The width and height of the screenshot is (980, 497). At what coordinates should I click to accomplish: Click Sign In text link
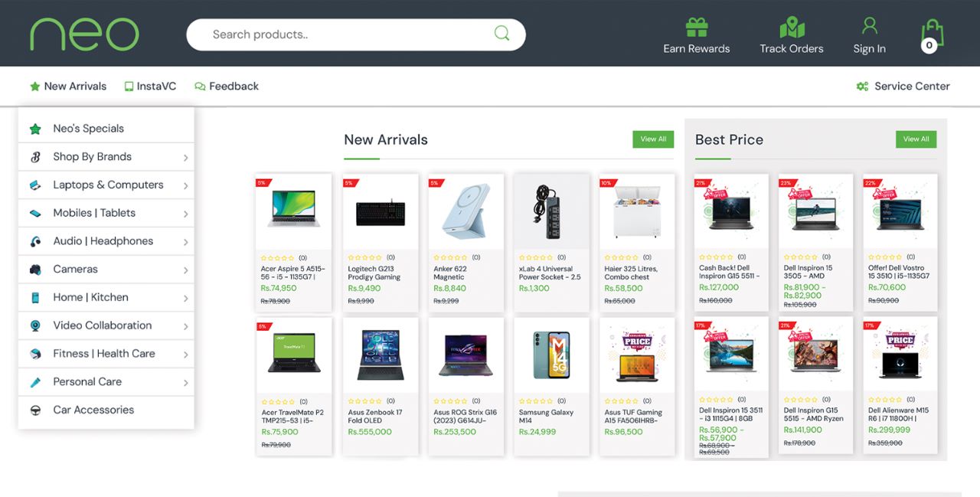pos(870,49)
